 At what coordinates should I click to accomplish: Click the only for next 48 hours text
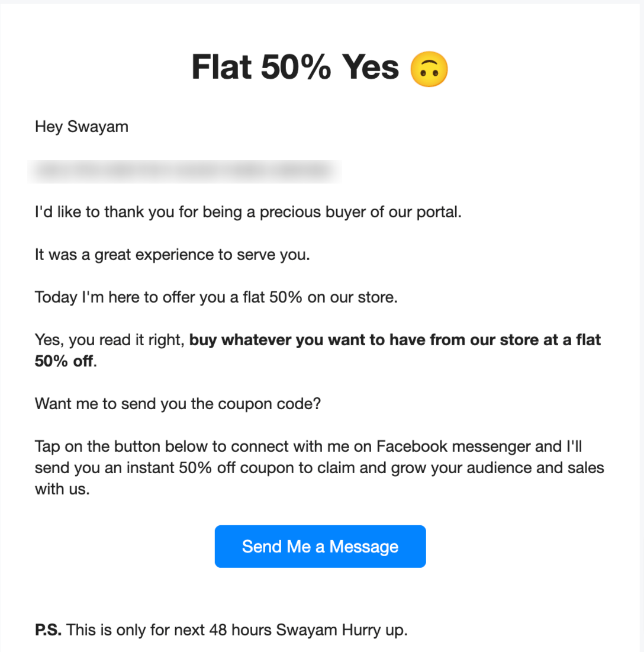194,630
